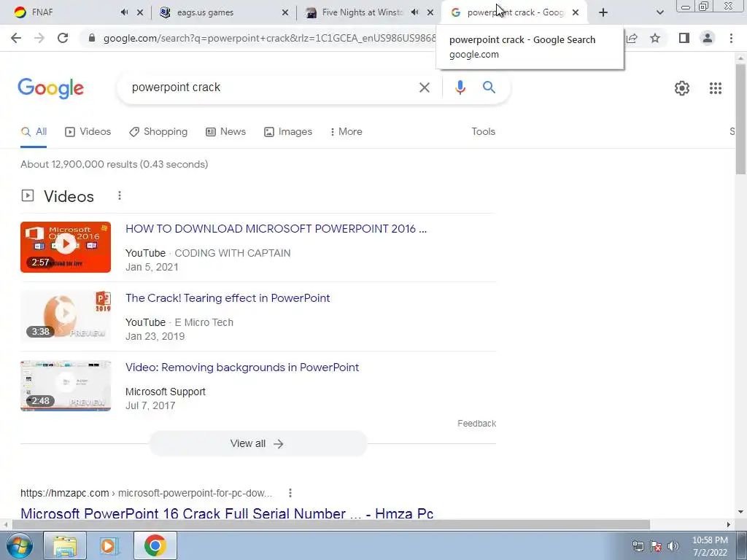Close the powerpoint crack search tab
Viewport: 747px width, 560px height.
tap(576, 13)
